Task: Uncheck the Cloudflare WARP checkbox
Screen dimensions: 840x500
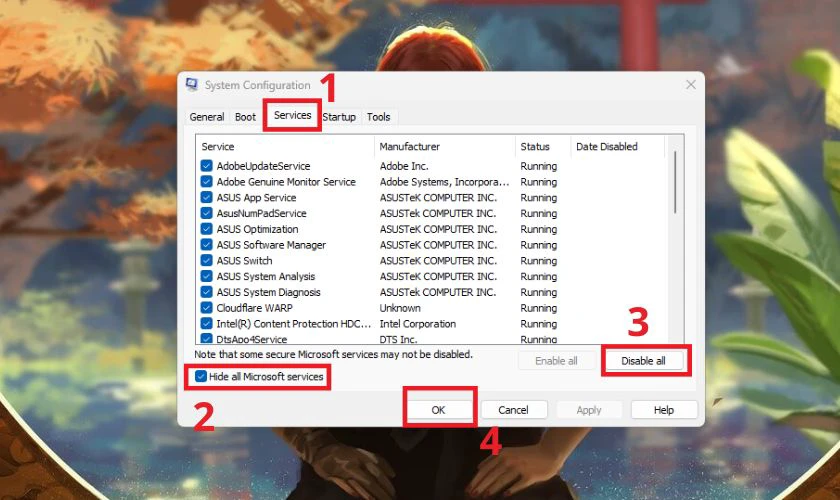Action: point(206,308)
